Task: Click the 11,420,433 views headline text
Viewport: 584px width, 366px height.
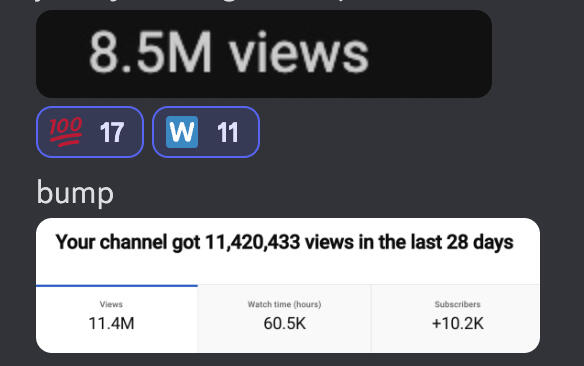Action: [285, 242]
